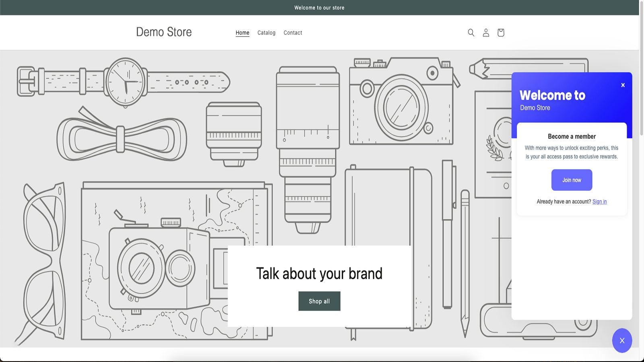Image resolution: width=644 pixels, height=362 pixels.
Task: Open the search panel
Action: pos(471,33)
